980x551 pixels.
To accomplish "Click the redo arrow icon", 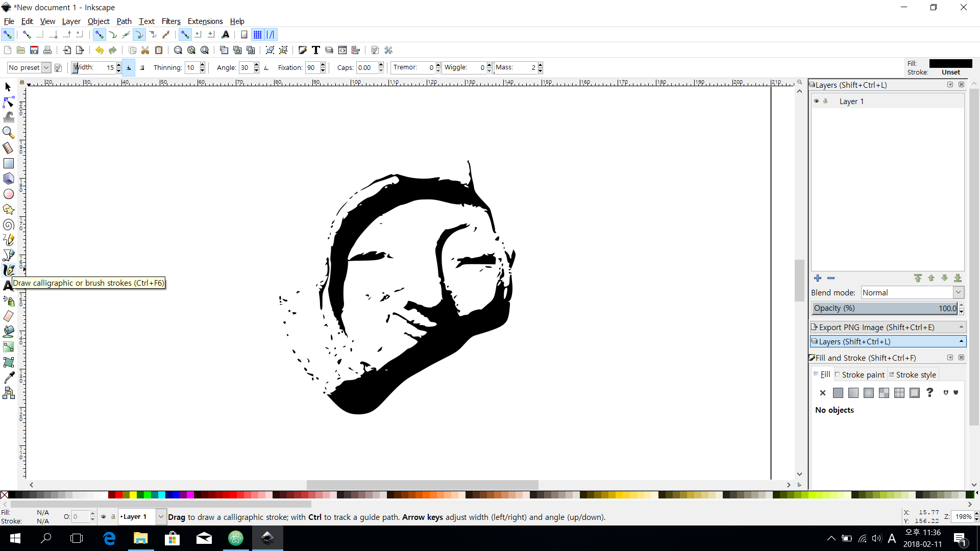I will [113, 50].
